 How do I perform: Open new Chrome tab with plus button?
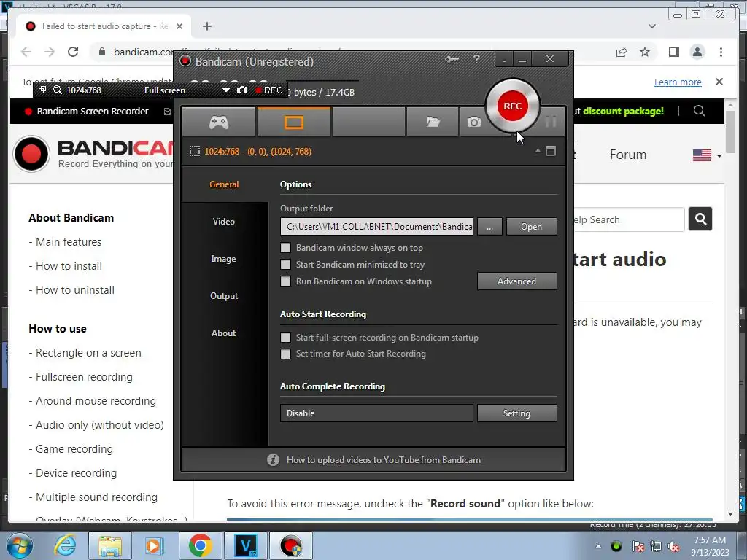(x=206, y=26)
